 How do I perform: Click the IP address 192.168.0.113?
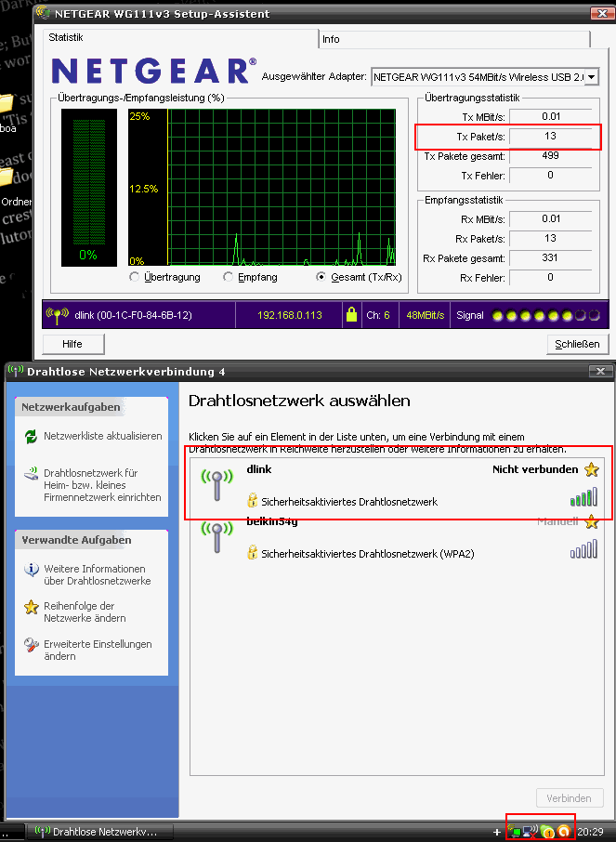click(x=290, y=315)
